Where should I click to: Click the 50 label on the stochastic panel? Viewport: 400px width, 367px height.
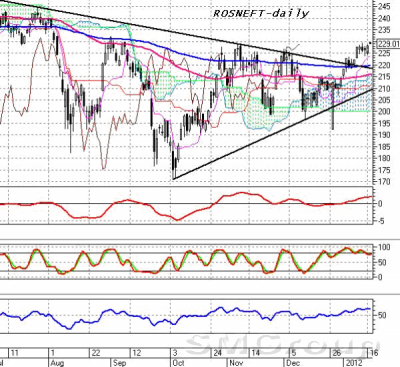click(x=381, y=263)
